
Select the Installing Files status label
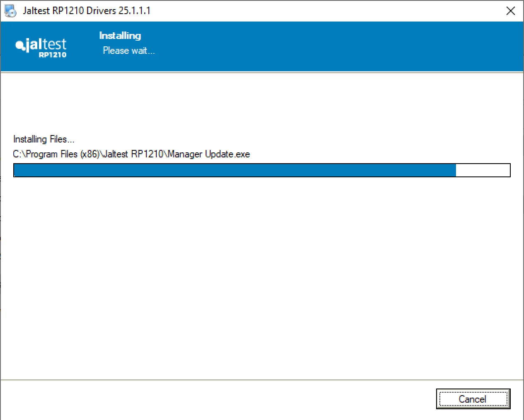(44, 139)
